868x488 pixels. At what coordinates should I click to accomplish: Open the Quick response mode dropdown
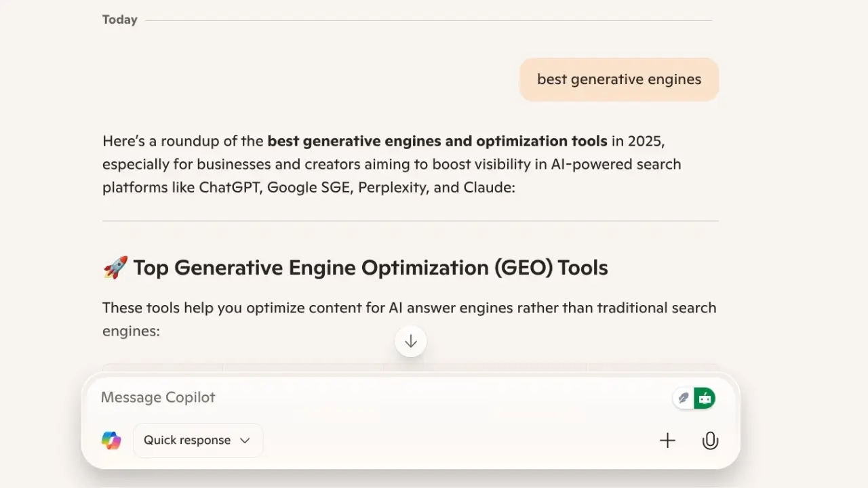click(197, 440)
